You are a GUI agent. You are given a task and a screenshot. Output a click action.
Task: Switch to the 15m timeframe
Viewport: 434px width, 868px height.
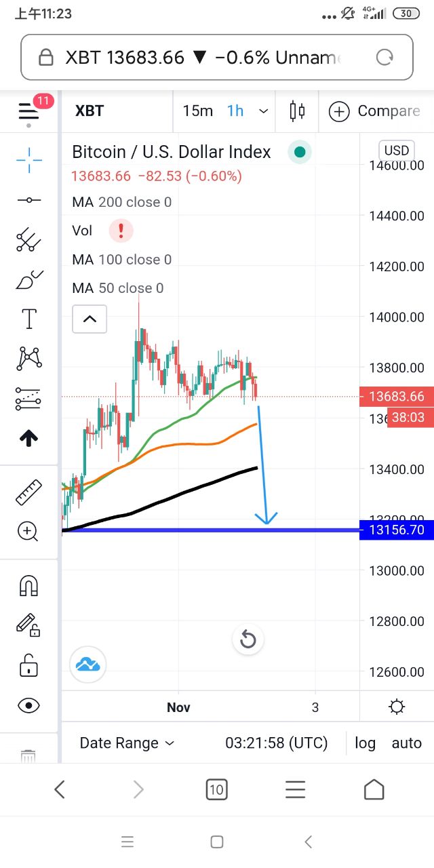[x=197, y=111]
